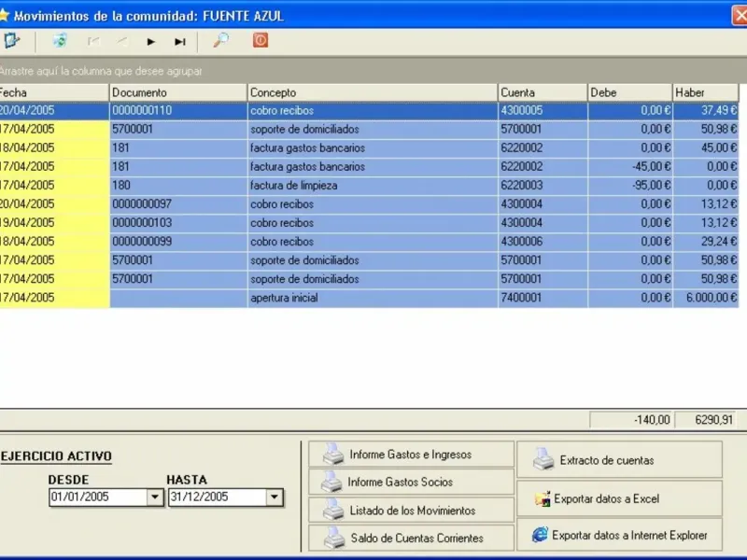This screenshot has width=747, height=560.
Task: Click Exportar datos a Internet Explorer
Action: 619,536
